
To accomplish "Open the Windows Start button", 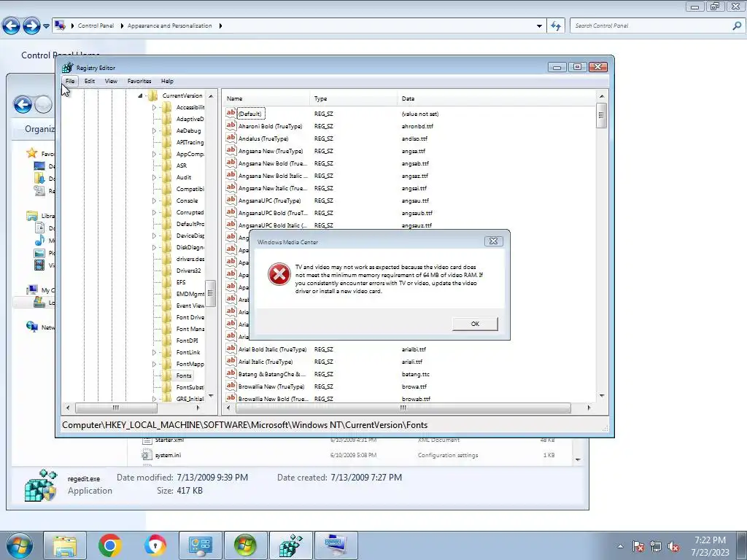I will coord(19,545).
